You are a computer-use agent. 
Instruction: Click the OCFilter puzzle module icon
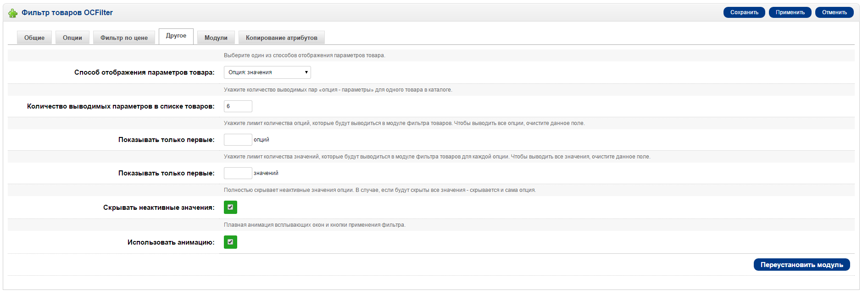click(x=12, y=13)
